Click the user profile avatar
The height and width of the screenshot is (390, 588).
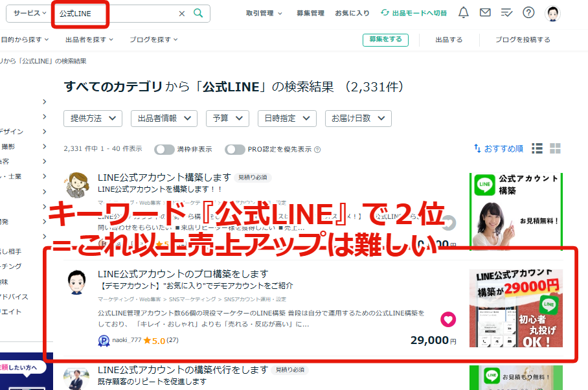click(552, 13)
